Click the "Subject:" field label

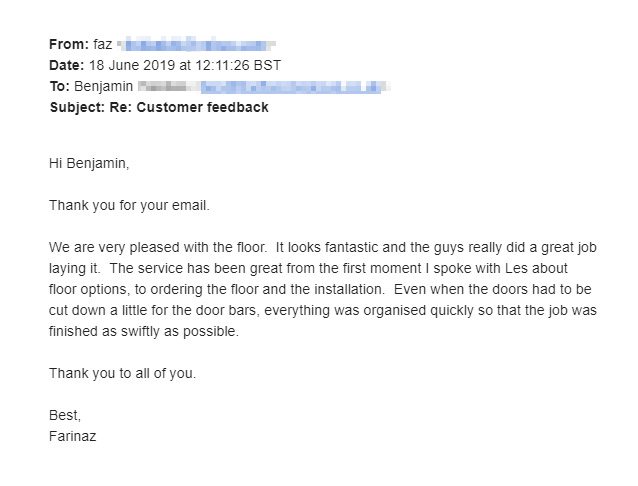[x=77, y=107]
